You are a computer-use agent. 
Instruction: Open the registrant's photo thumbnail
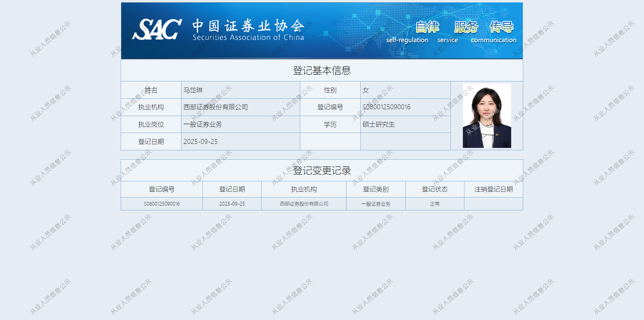click(487, 116)
